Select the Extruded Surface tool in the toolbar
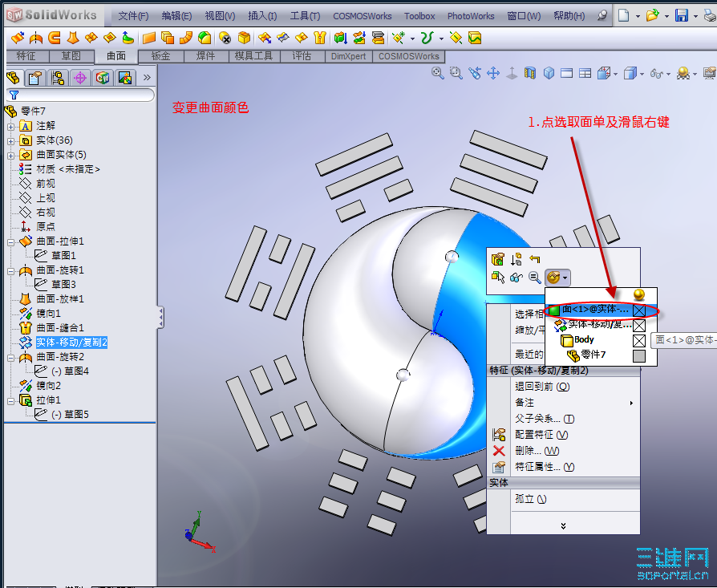The image size is (717, 588). pyautogui.click(x=18, y=38)
